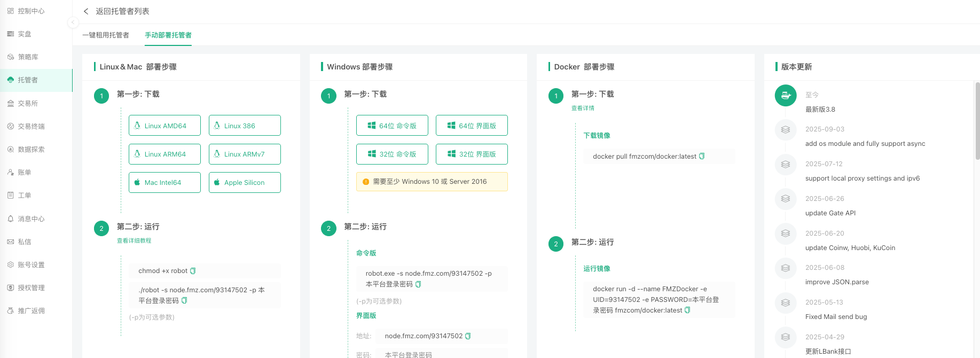Screen dimensions: 980x358
Task: Click the 最新版3.8 whale timeline icon
Action: tap(786, 96)
